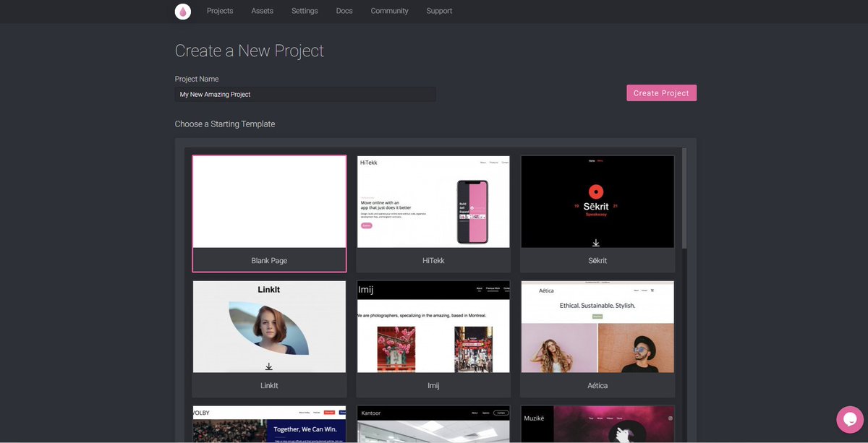Click the "HiTekk" caption under preview
The image size is (868, 443).
pos(433,260)
